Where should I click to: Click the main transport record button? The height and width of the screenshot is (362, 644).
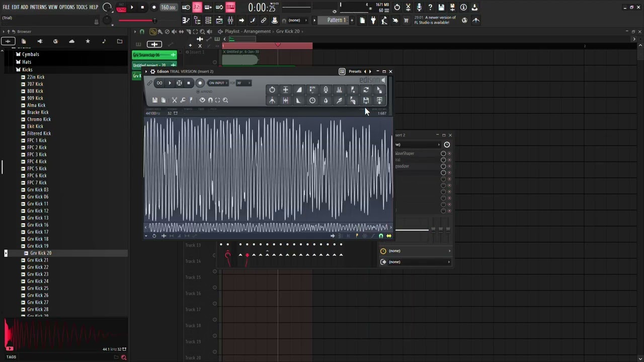(x=154, y=8)
